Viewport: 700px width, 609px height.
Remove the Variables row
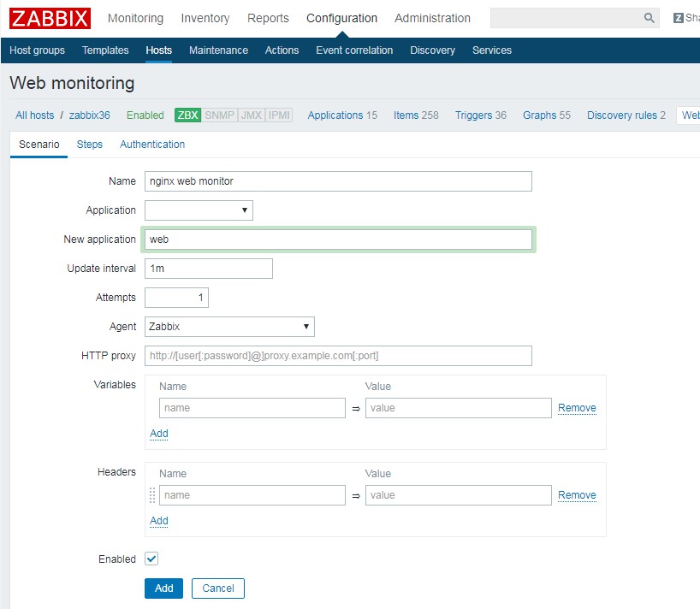click(577, 408)
